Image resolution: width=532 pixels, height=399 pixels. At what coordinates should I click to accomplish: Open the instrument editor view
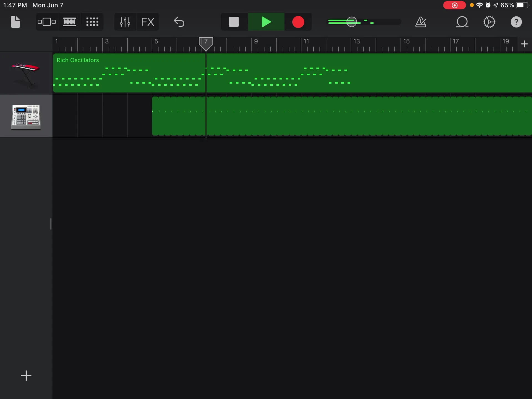click(x=69, y=22)
